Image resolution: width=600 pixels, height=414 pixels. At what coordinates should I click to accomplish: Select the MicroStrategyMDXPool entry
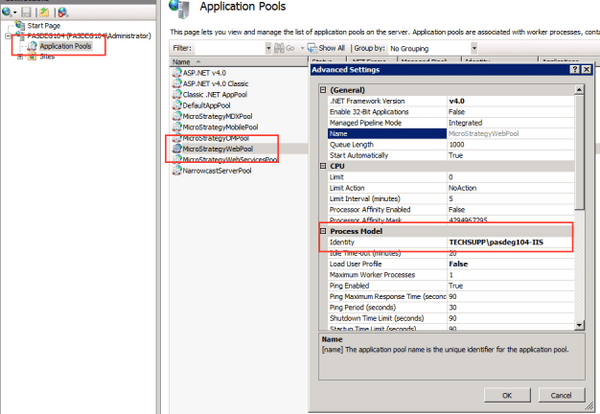217,116
